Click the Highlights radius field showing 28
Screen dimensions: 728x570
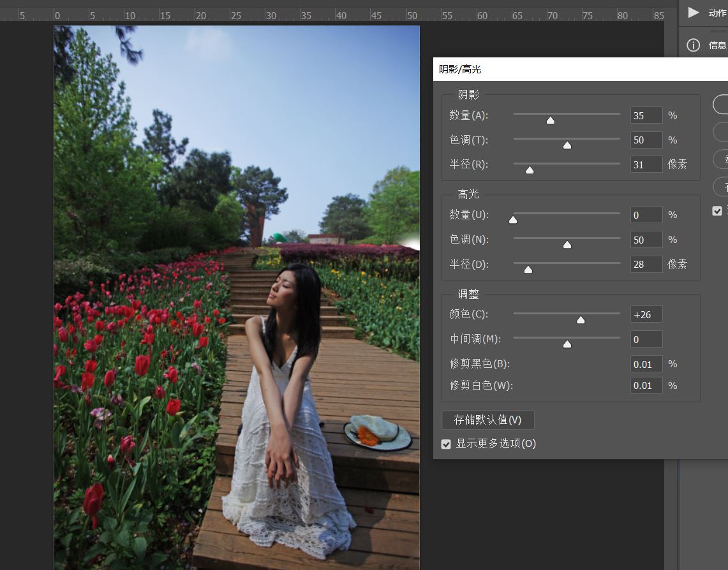point(646,265)
